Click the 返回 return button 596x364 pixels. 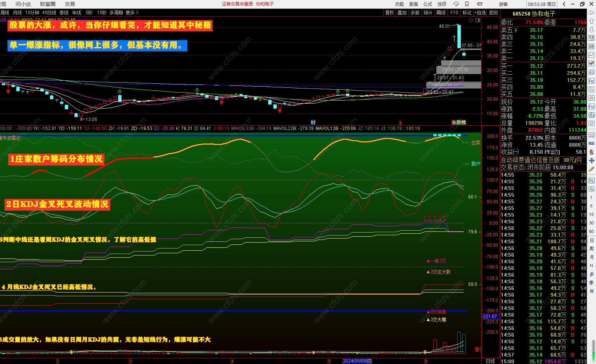coord(493,13)
